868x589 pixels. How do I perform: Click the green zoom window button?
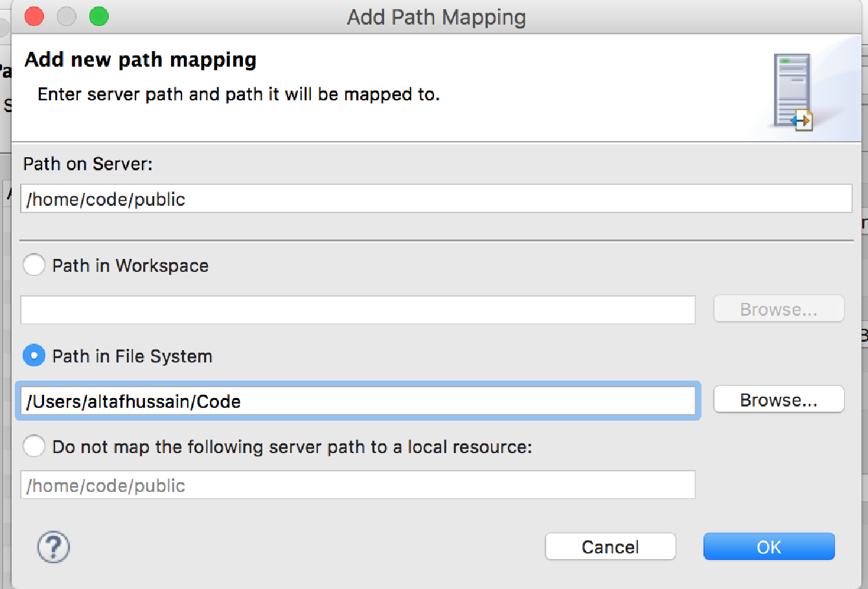98,16
